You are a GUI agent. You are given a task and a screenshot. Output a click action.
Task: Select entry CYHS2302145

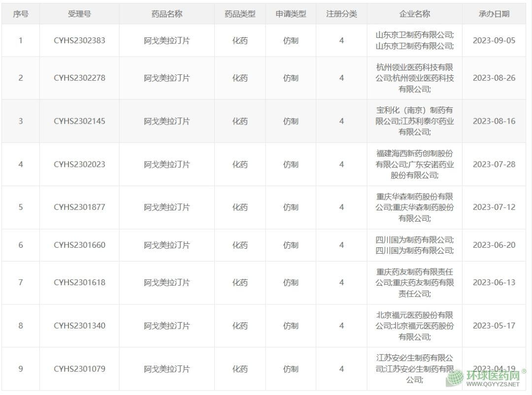[x=79, y=121]
